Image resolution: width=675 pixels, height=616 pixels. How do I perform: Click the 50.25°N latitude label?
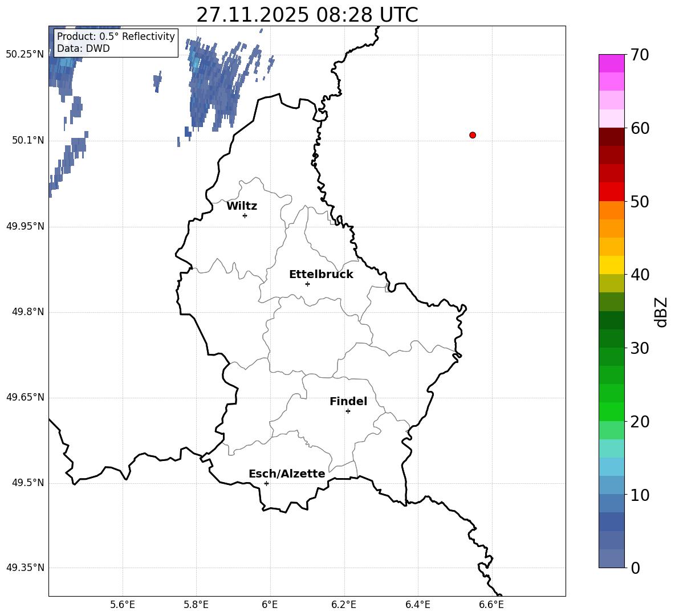coord(25,54)
